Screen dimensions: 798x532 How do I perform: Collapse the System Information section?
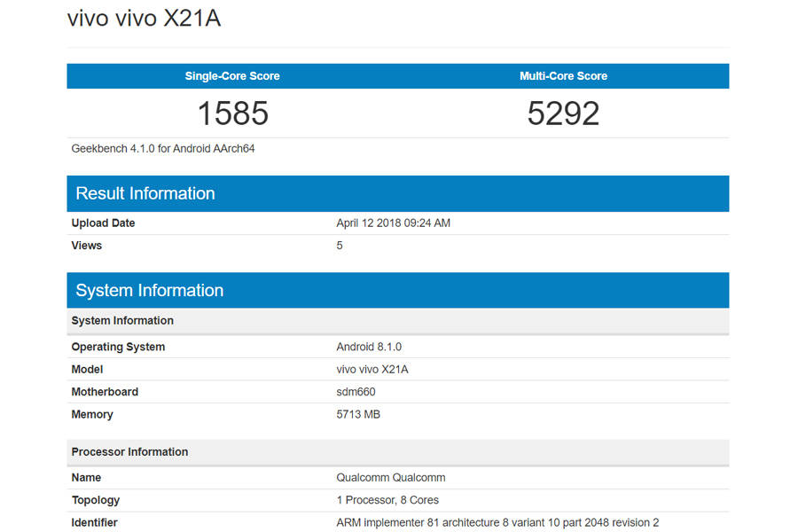pos(149,290)
